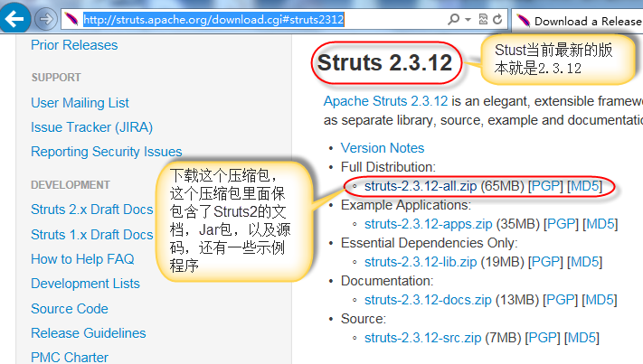Download struts-2.3.12-all.zip
Image resolution: width=643 pixels, height=364 pixels.
coord(421,186)
